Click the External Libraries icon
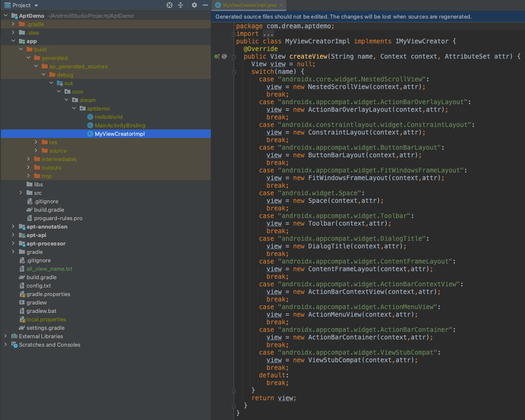 (x=14, y=336)
